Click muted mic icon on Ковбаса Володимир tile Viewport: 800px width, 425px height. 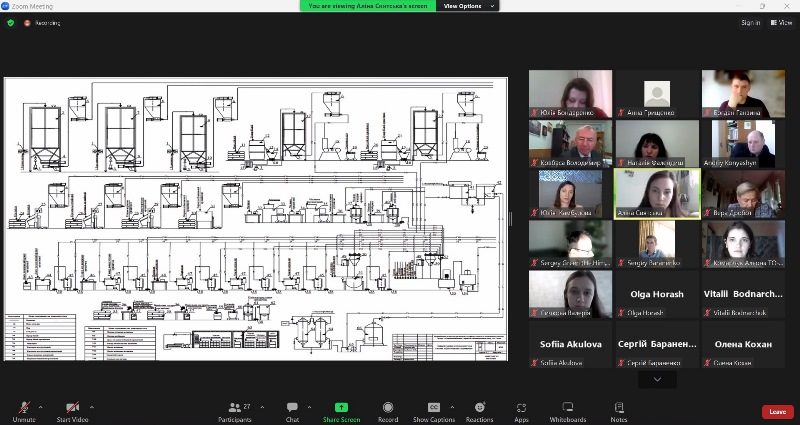pos(535,163)
